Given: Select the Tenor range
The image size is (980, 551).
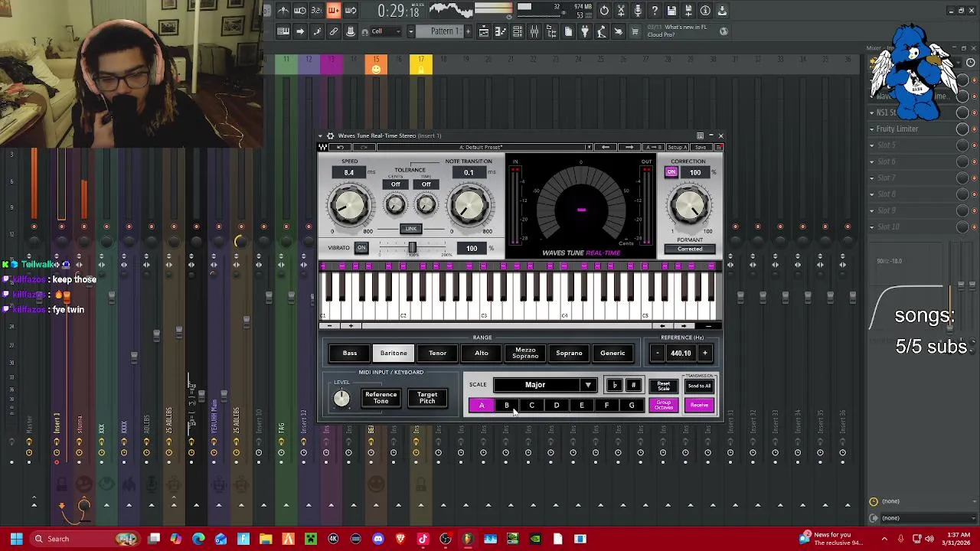Looking at the screenshot, I should (x=437, y=353).
